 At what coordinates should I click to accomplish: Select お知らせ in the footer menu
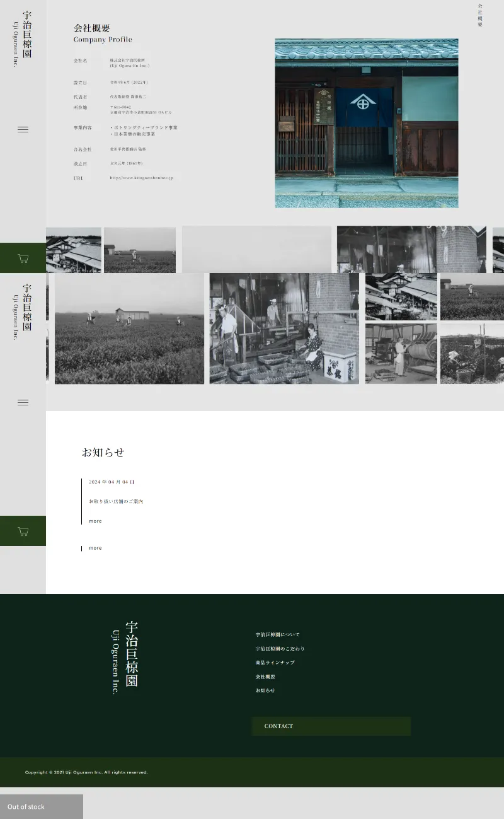(265, 690)
